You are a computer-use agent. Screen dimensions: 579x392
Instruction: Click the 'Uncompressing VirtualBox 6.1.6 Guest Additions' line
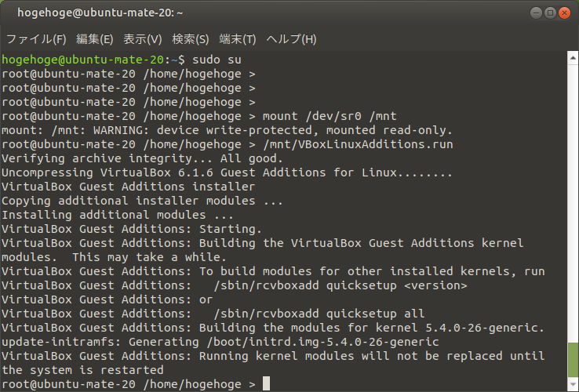pyautogui.click(x=227, y=172)
